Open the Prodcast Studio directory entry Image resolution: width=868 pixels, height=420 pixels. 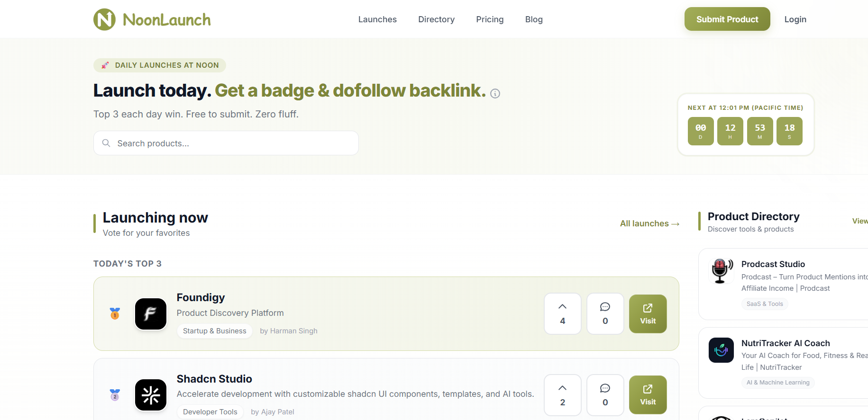pos(773,264)
